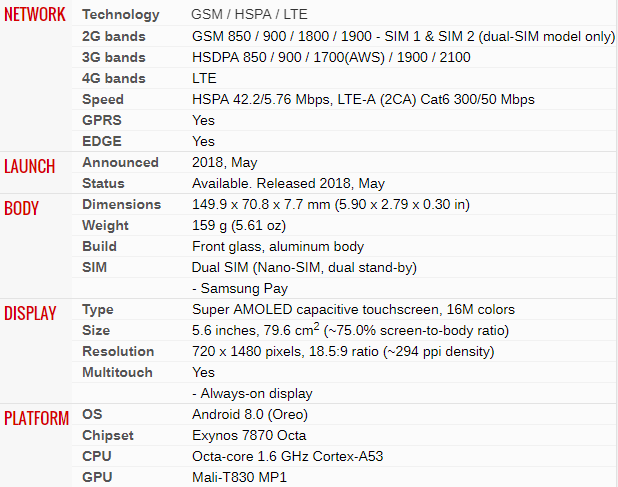Click the NETWORK section header
618x487 pixels.
(x=35, y=15)
